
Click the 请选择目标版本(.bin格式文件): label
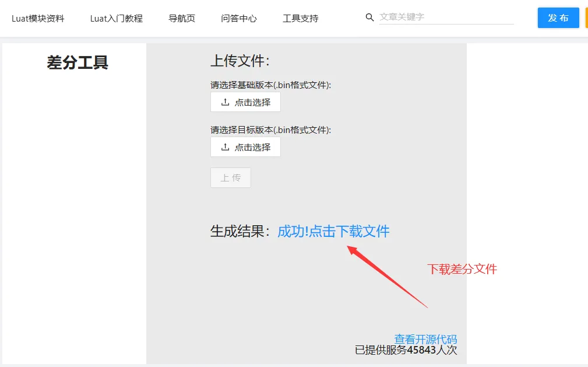click(271, 130)
